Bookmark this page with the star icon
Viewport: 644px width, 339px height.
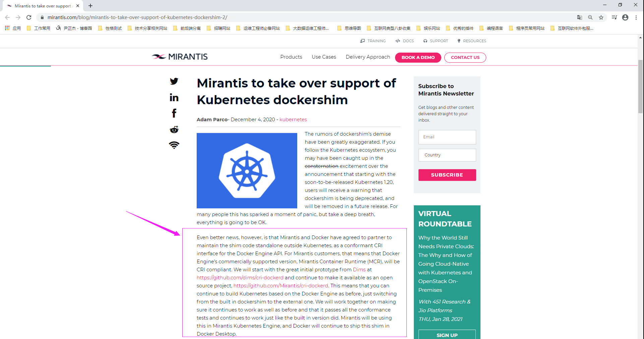[601, 17]
